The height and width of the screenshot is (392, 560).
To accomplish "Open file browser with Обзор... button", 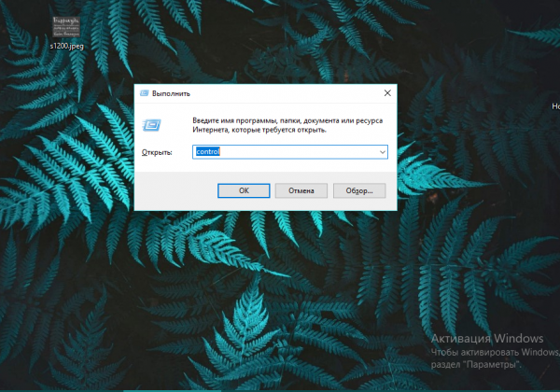I will pos(359,190).
